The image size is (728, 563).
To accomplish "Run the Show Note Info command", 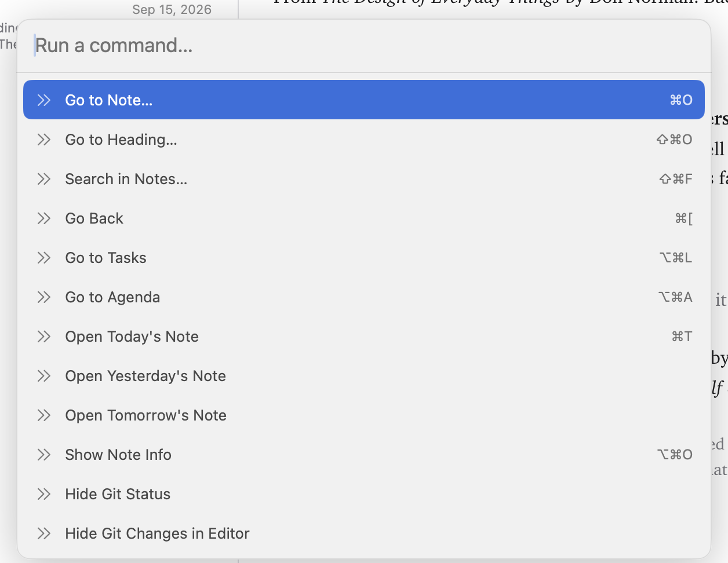I will click(364, 454).
